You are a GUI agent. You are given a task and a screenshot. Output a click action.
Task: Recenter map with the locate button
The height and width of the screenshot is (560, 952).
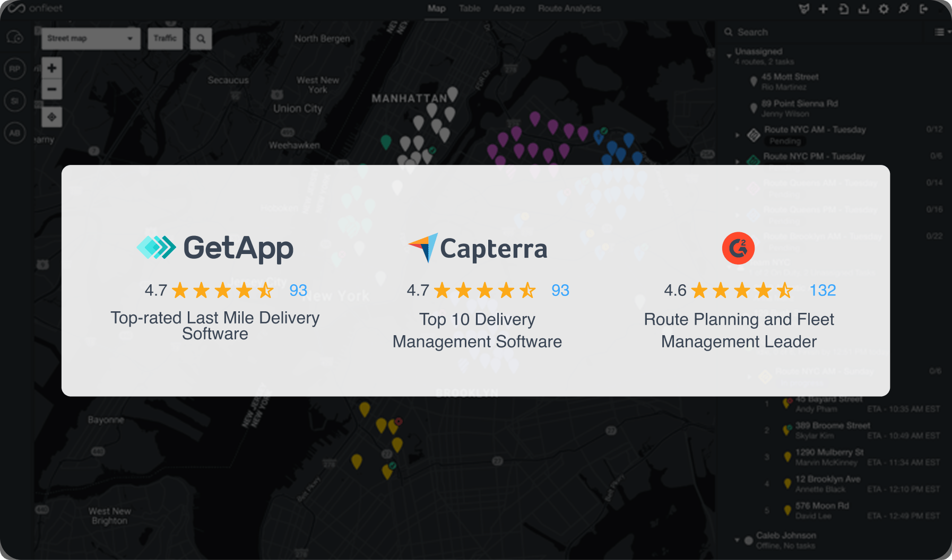(x=51, y=117)
